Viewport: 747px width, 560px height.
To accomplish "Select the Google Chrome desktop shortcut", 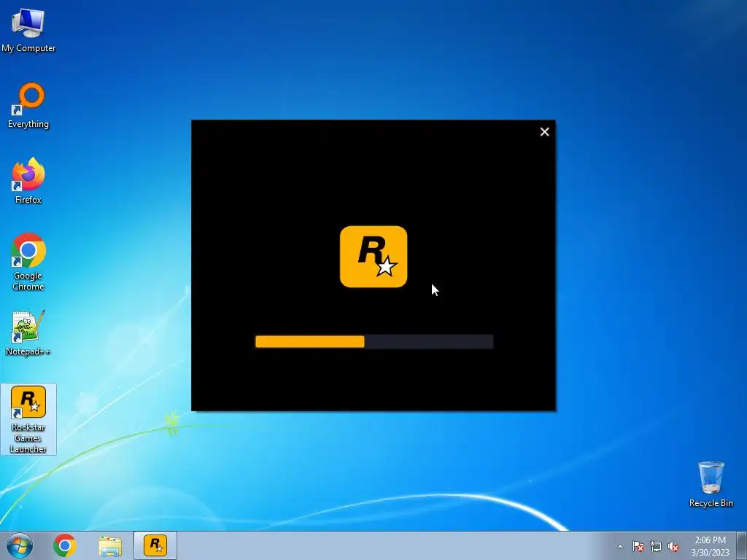I will point(28,262).
